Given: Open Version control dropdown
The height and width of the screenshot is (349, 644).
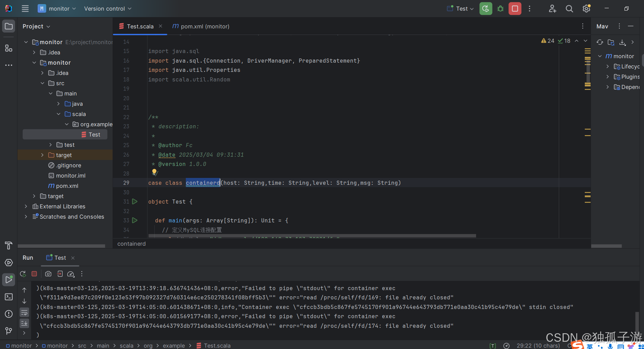Looking at the screenshot, I should click(108, 9).
